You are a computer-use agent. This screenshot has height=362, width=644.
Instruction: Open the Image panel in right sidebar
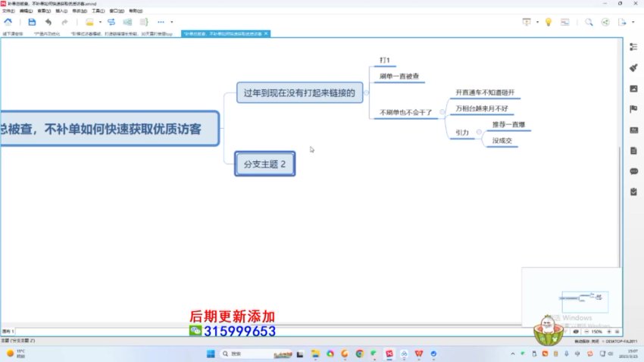(633, 88)
